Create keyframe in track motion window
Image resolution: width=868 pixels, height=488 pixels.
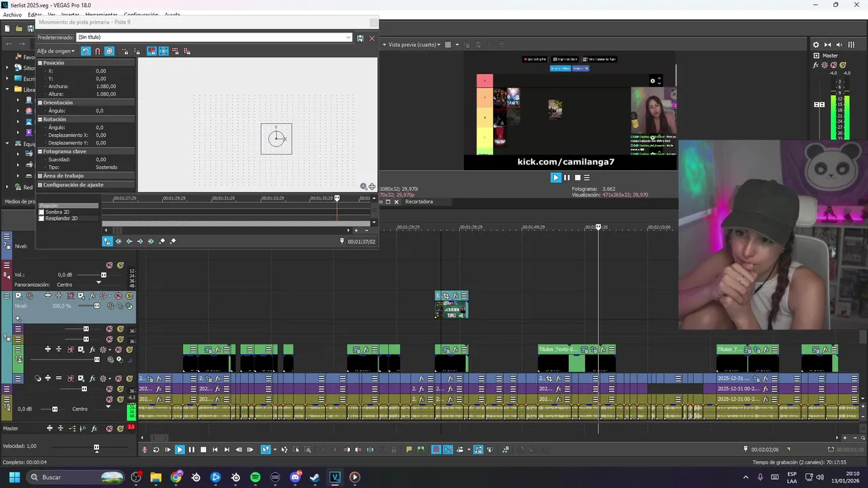point(162,241)
